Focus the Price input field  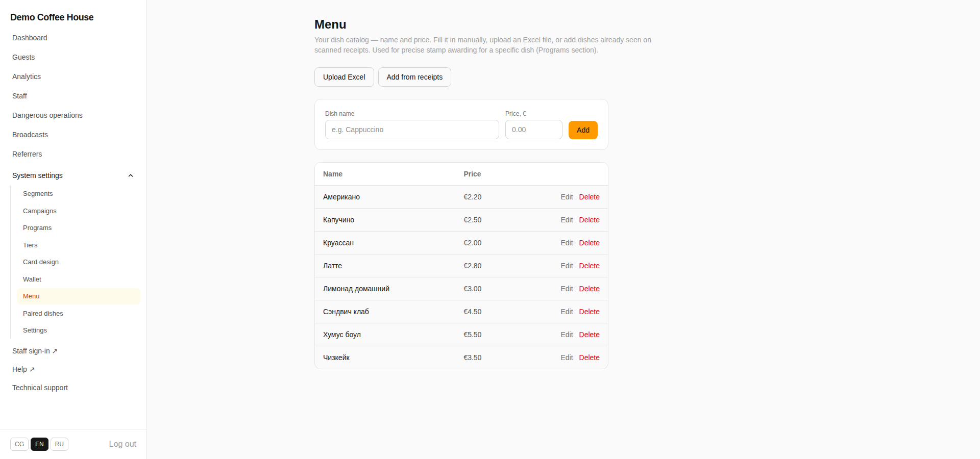point(534,130)
